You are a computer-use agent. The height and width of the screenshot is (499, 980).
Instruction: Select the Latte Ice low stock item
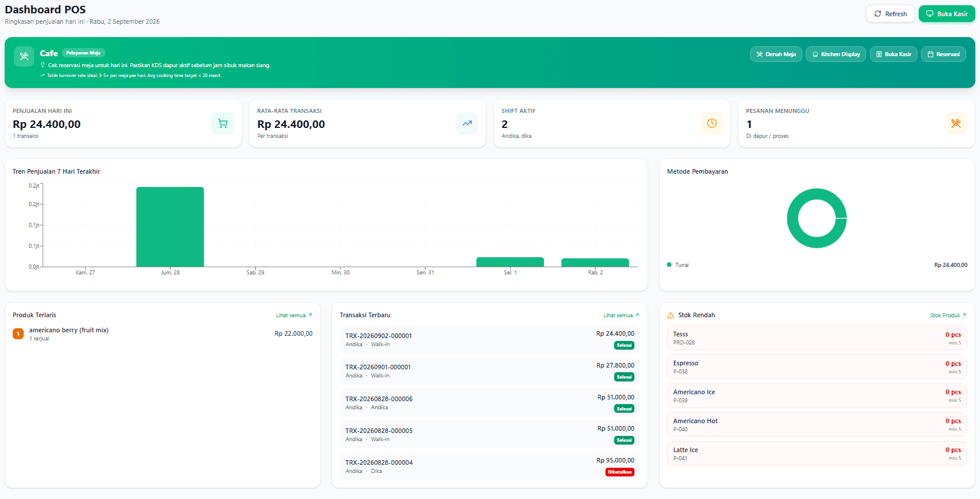coord(817,454)
